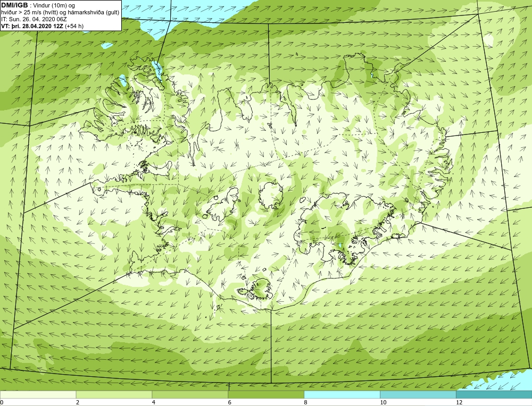Click the 4–6 m/s green legend swatch
The image size is (532, 406).
point(190,394)
